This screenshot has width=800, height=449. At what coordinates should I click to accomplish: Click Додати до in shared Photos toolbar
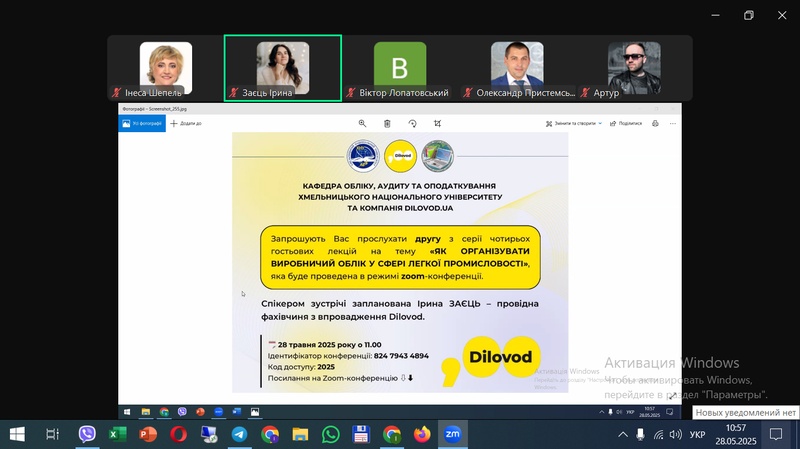[186, 123]
